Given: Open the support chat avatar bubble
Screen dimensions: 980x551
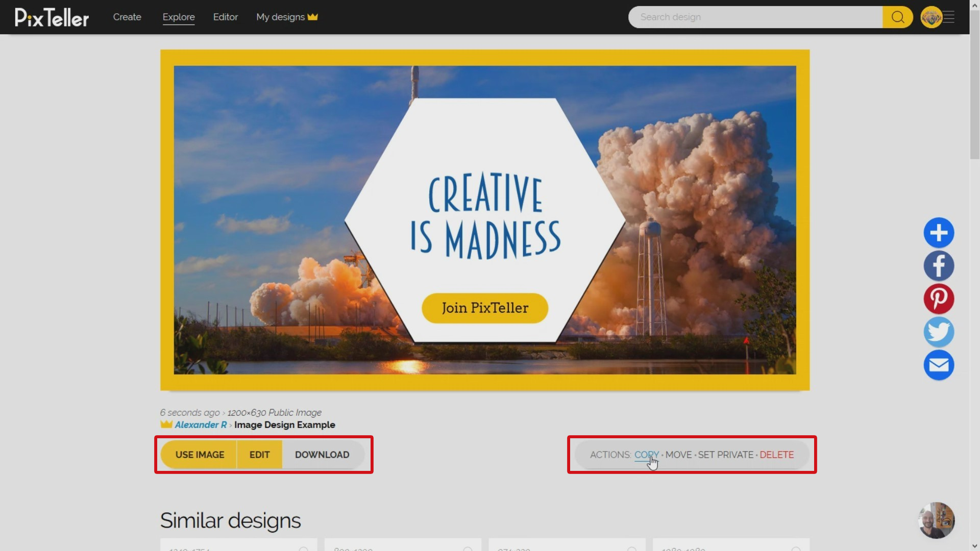Looking at the screenshot, I should tap(936, 520).
